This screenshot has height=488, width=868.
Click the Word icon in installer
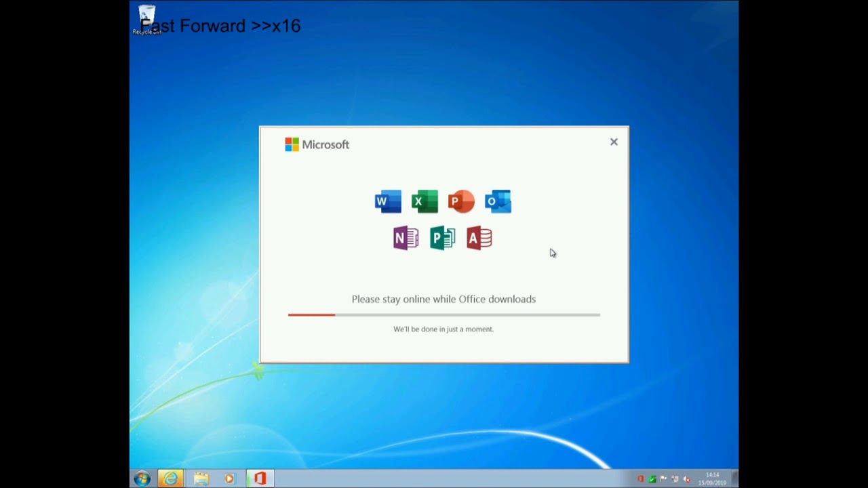tap(388, 201)
